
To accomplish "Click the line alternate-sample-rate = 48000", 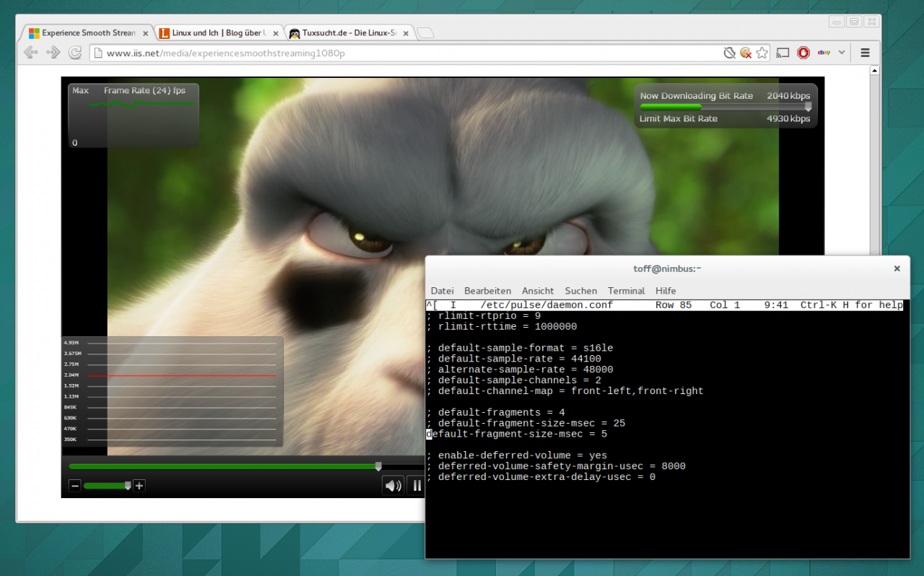I will pyautogui.click(x=520, y=370).
